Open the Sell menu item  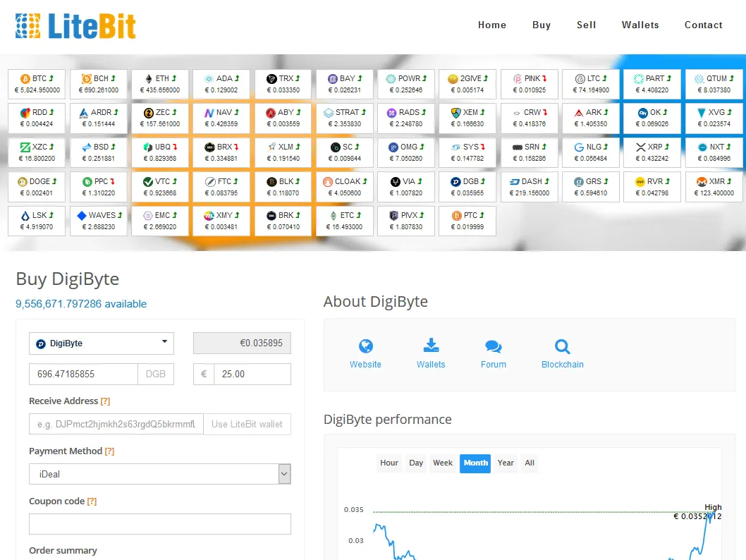pos(586,25)
